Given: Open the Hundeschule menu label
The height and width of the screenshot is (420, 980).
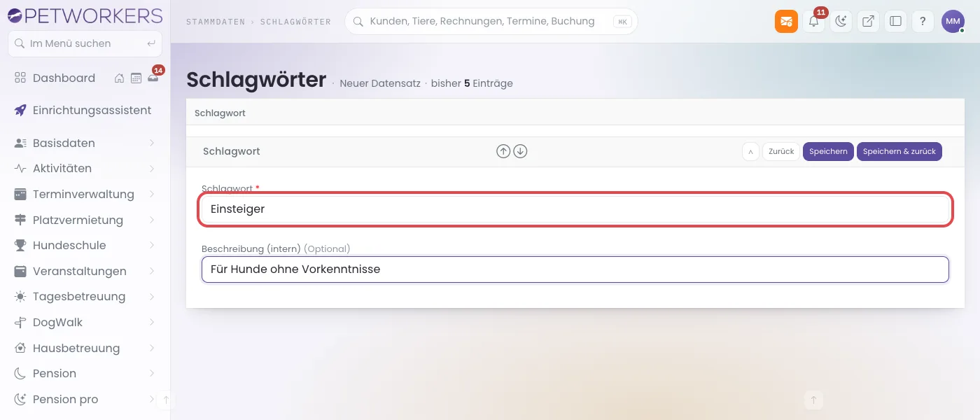Looking at the screenshot, I should click(x=69, y=245).
